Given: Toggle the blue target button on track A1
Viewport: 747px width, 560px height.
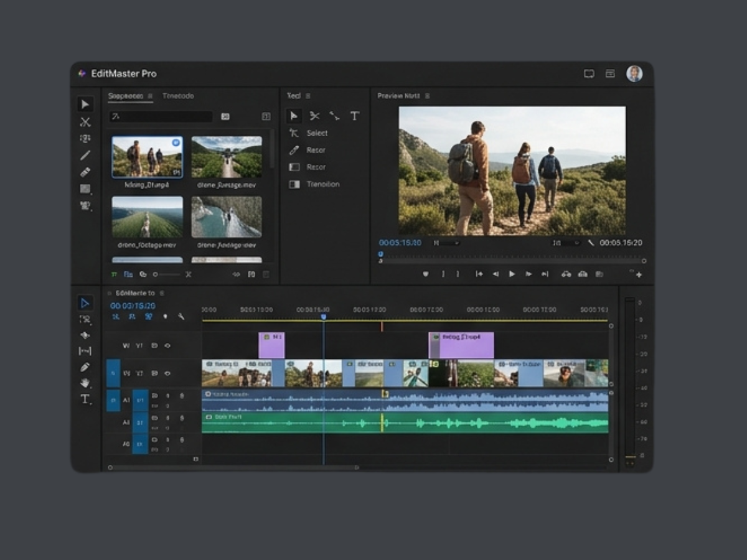Looking at the screenshot, I should [141, 400].
